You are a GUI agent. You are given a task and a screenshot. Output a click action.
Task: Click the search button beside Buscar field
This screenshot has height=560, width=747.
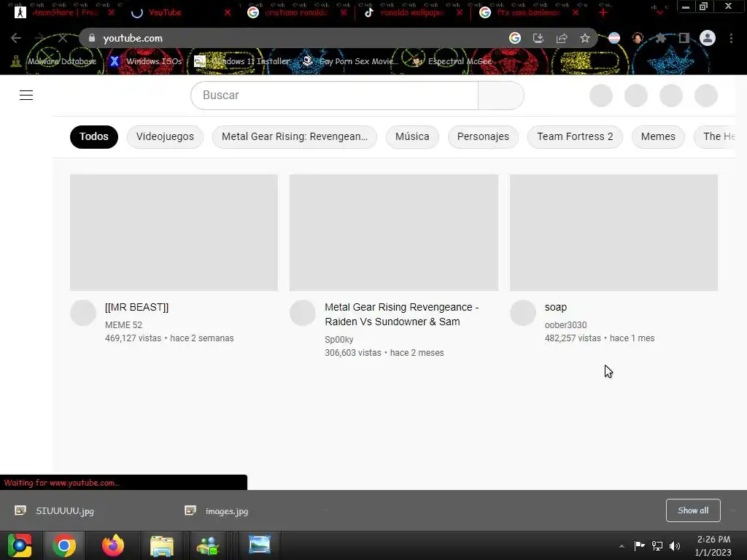tap(501, 96)
